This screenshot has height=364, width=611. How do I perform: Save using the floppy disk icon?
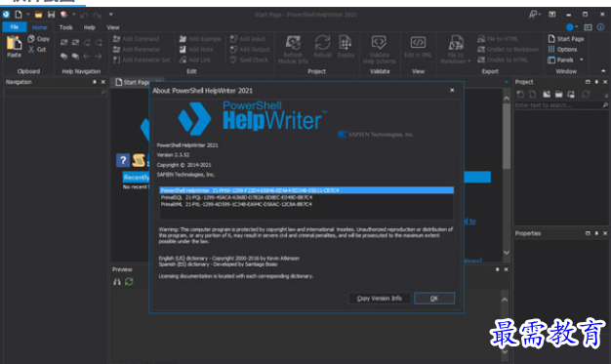[51, 15]
